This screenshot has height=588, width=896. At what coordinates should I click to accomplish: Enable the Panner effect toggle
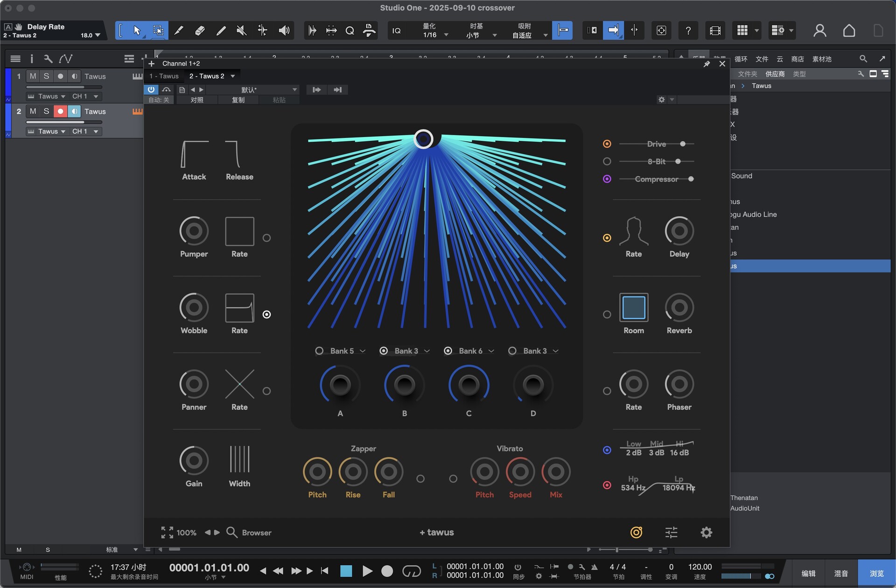coord(266,391)
